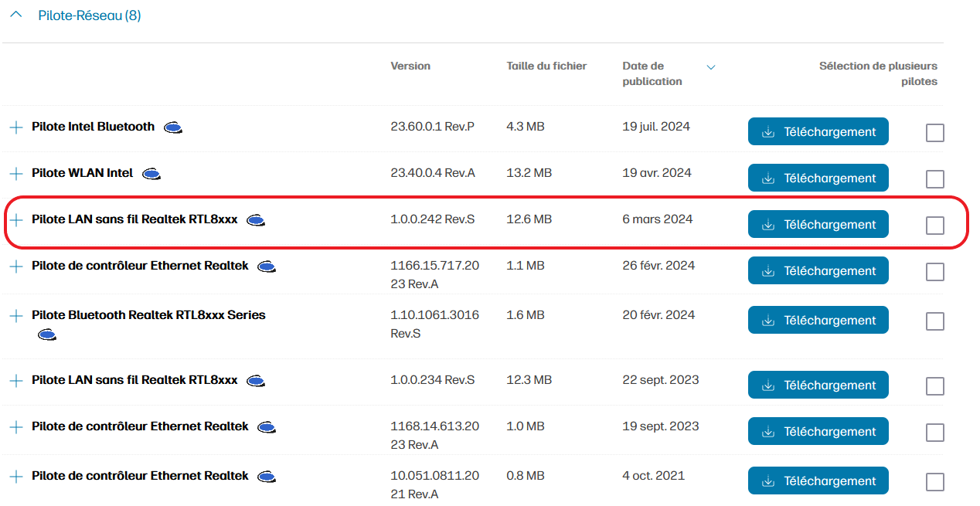Viewport: 980px width, 506px height.
Task: Expand the Pilote WLAN Intel row
Action: click(x=15, y=173)
